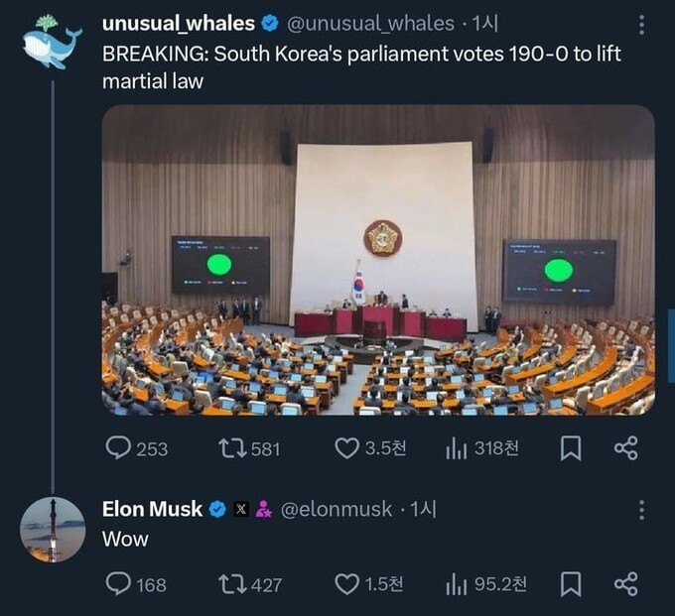Screen dimensions: 675x616
Task: Enlarge the parliament voting photo
Action: 378,260
